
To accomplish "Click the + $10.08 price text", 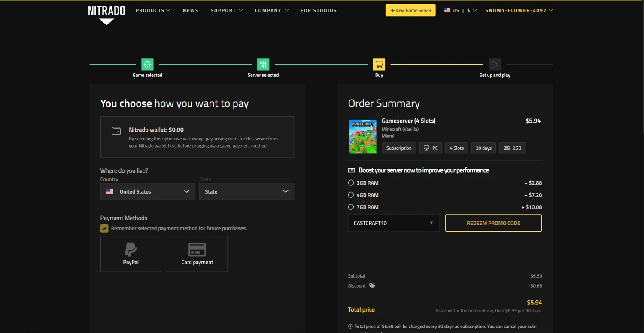I will [532, 207].
